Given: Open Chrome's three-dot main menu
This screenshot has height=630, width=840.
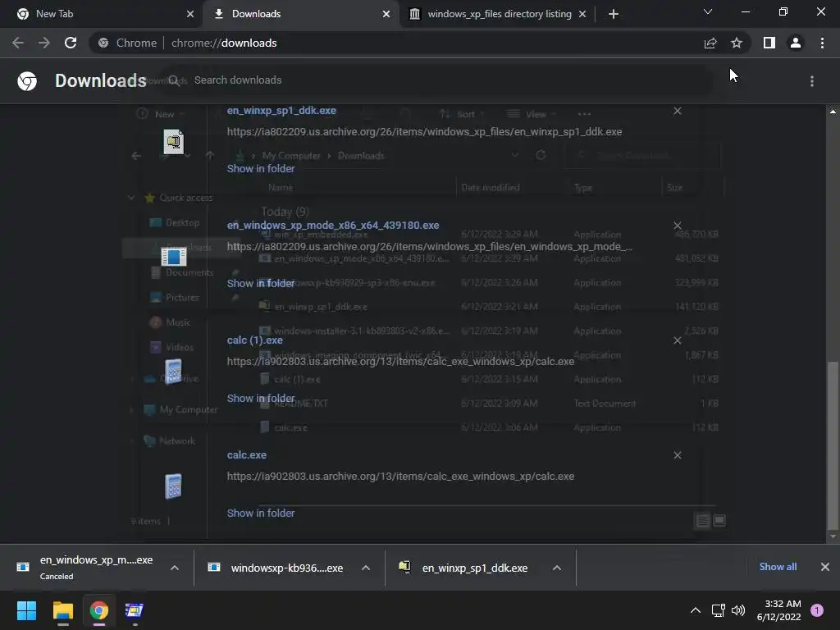Looking at the screenshot, I should 822,43.
